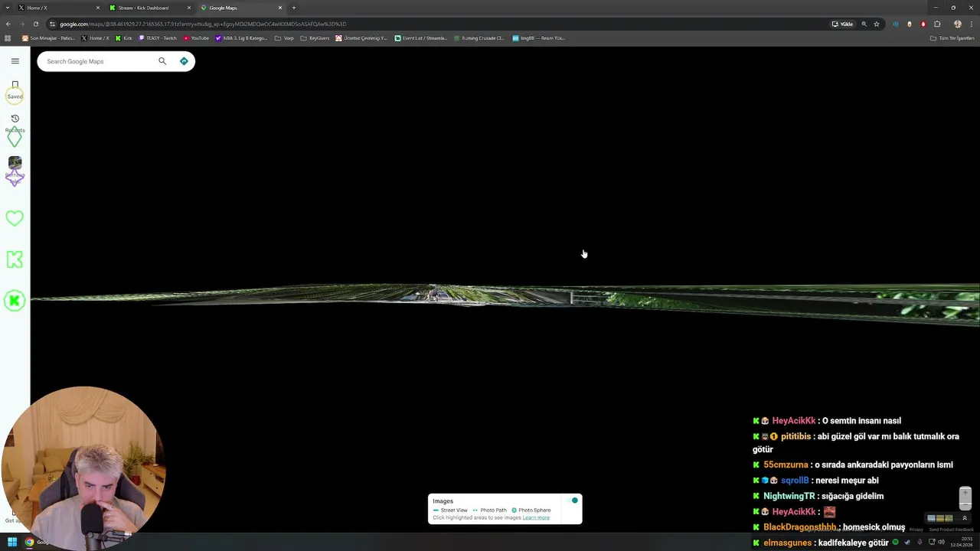Open the TEASY - Twitch bookmark
This screenshot has height=551, width=980.
158,37
